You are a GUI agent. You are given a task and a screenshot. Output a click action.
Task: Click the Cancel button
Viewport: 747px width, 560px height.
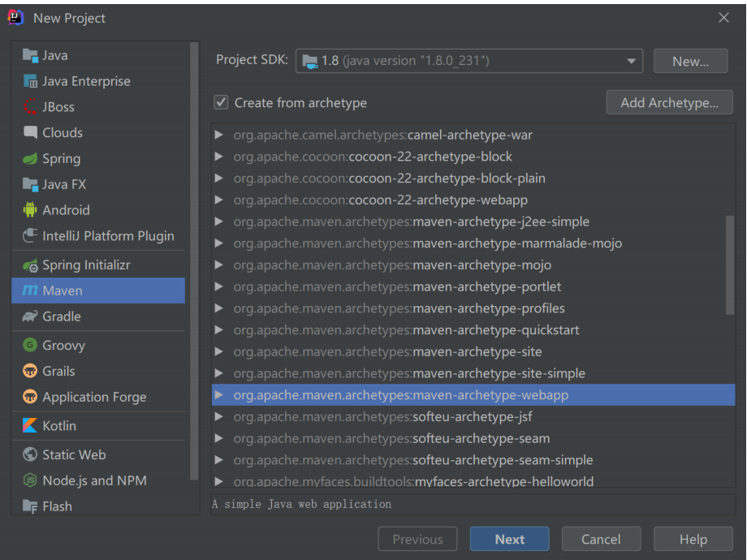601,539
